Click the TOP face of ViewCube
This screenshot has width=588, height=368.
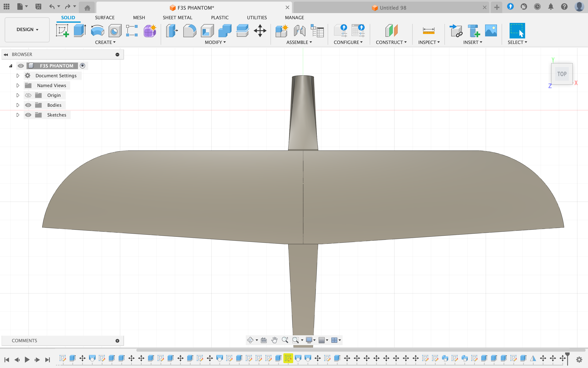coord(562,74)
